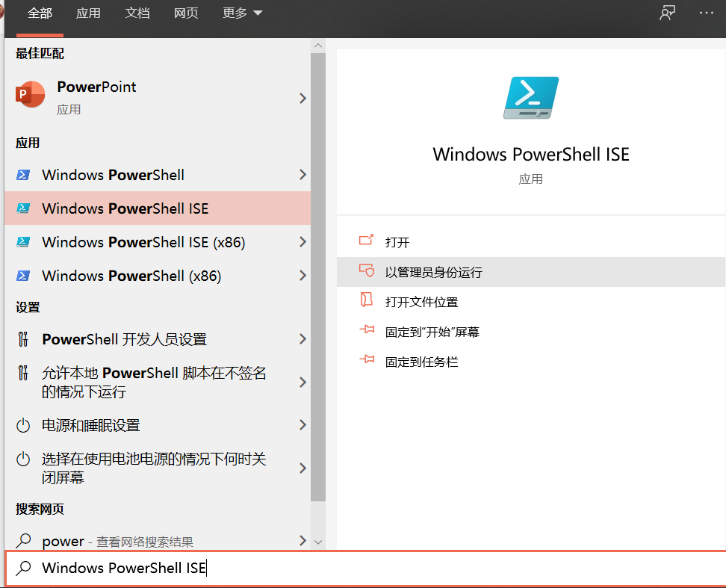Screen dimensions: 726x588
Task: Switch to the 应用 tab
Action: click(x=89, y=13)
